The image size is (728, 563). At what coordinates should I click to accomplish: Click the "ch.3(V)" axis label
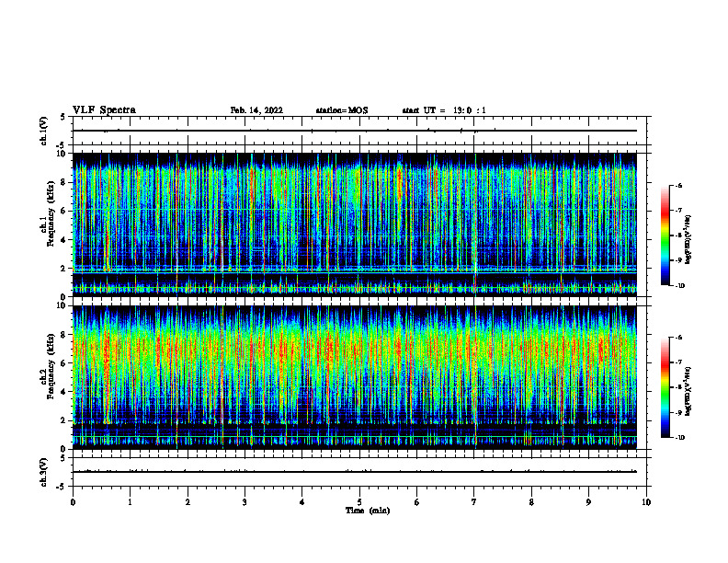pyautogui.click(x=43, y=472)
